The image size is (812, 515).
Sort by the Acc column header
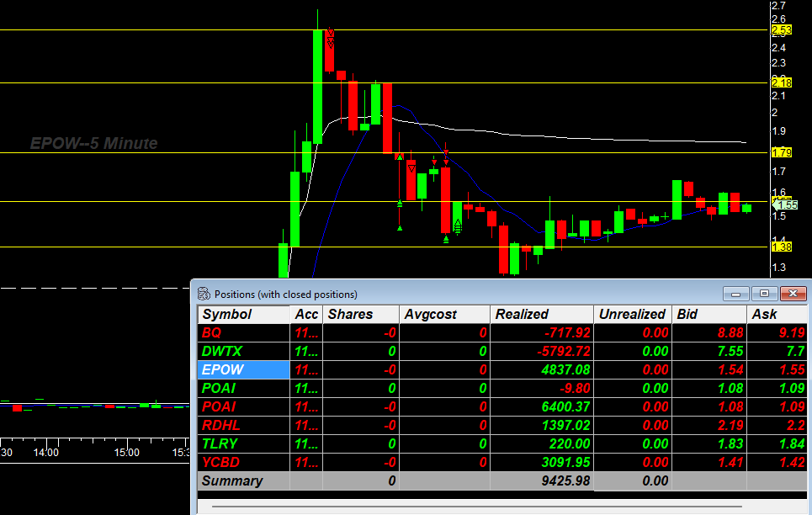coord(306,315)
